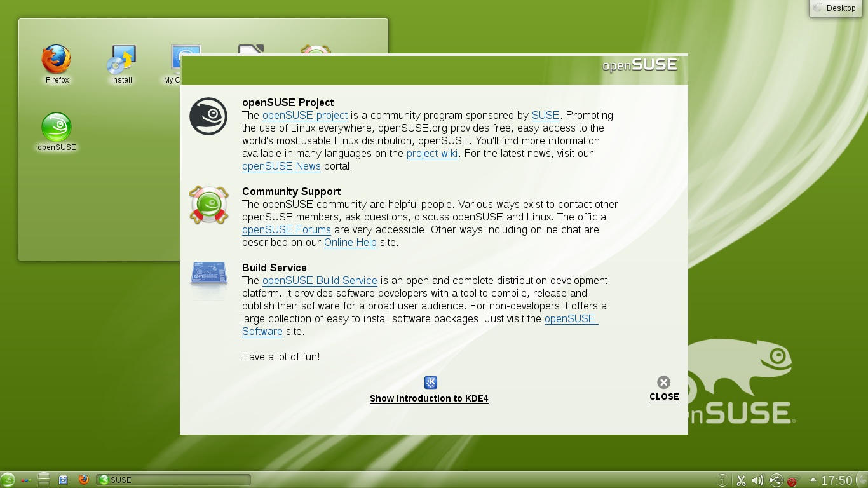Expand hidden system tray icons arrow
Image resolution: width=868 pixels, height=488 pixels.
813,480
